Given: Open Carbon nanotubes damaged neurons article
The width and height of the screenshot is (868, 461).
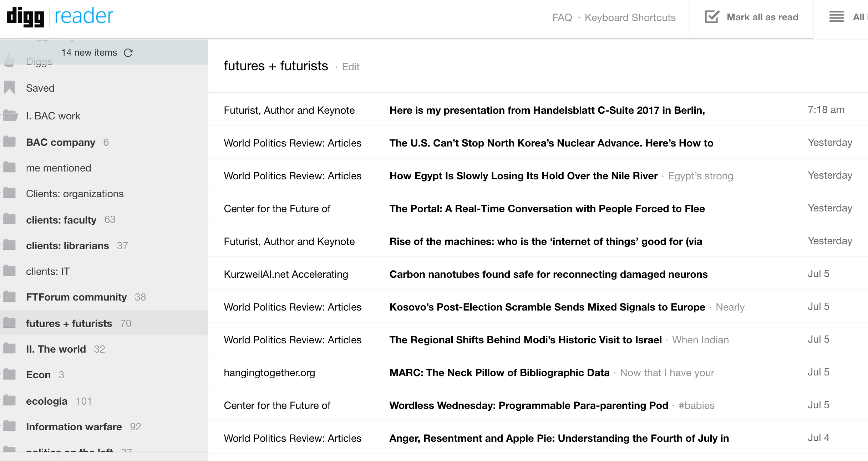Looking at the screenshot, I should click(548, 274).
